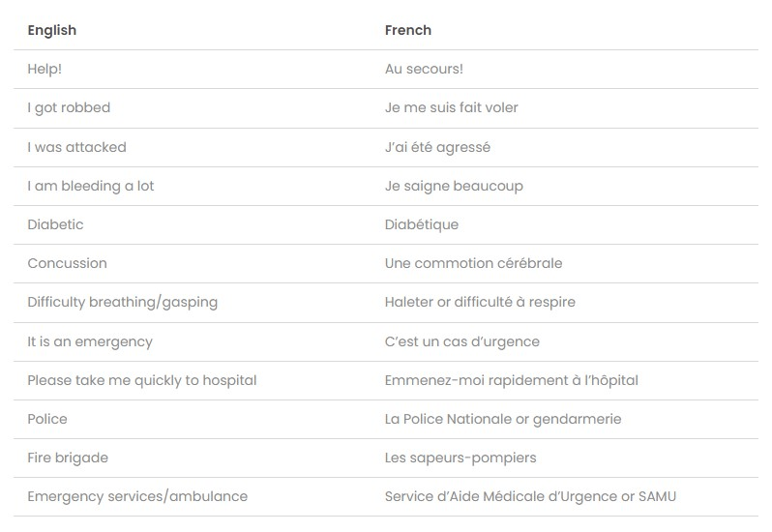The image size is (772, 532).
Task: Select 'La Police Nationale or gendarmerie' text
Action: click(x=503, y=419)
